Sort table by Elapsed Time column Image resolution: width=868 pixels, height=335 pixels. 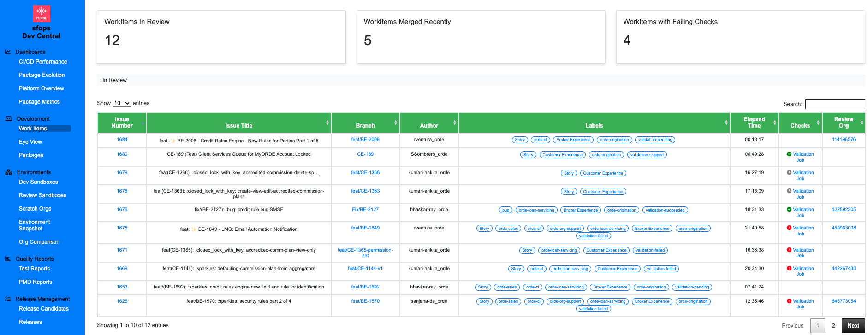tap(754, 123)
